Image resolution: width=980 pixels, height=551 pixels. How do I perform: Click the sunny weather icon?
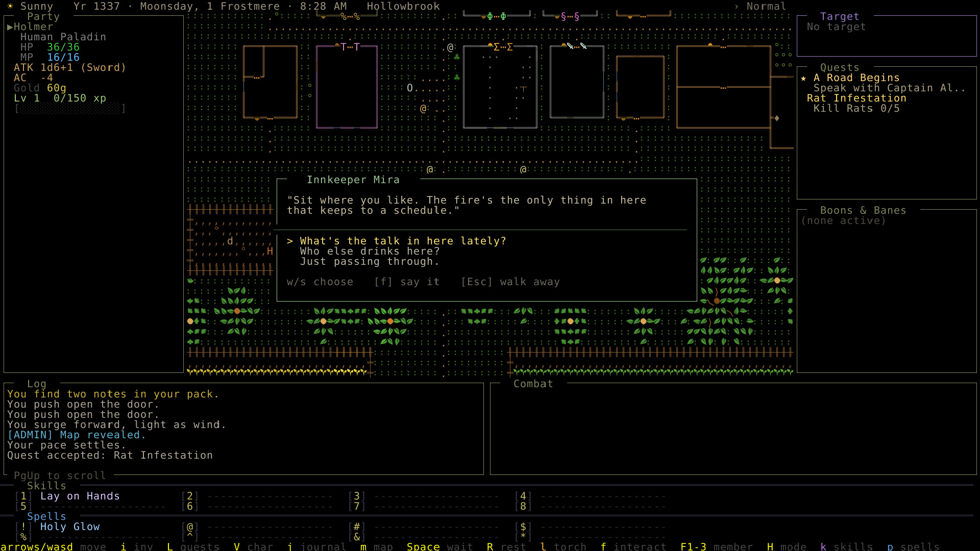[10, 6]
